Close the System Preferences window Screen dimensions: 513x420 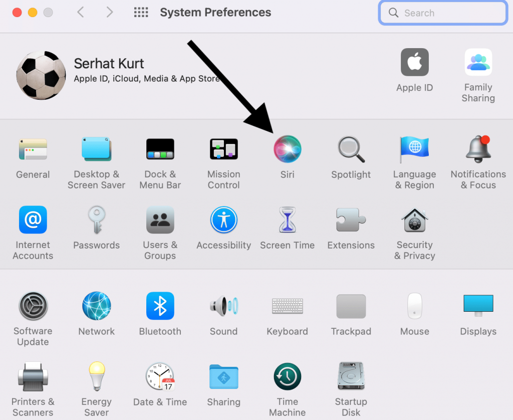tap(17, 13)
